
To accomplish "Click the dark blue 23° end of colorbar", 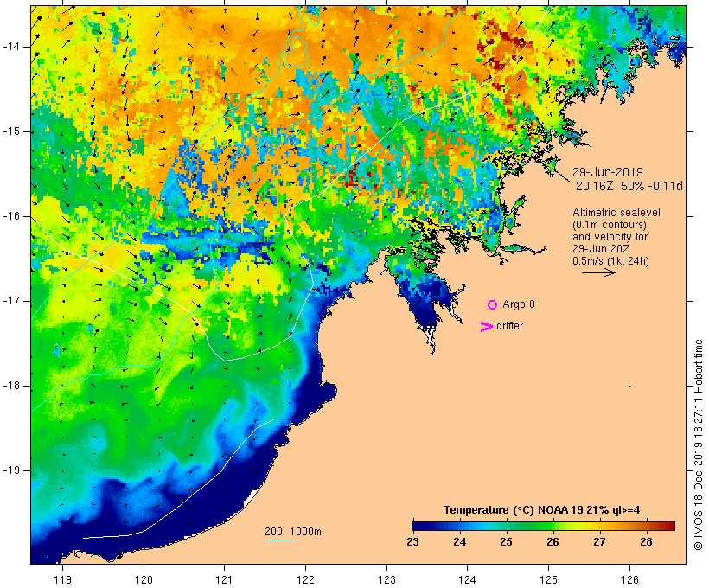I will [x=418, y=526].
